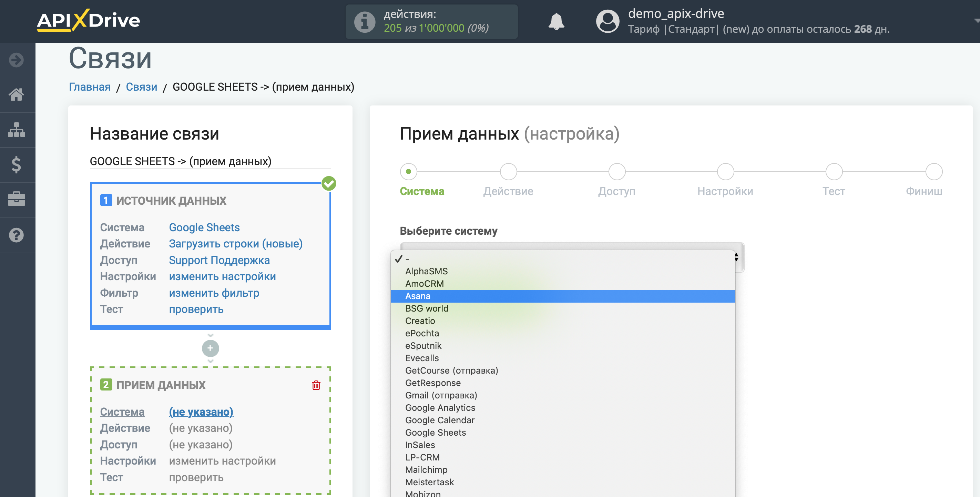Click the ИСТОЧНИК ДАННЫХ block header
The height and width of the screenshot is (497, 980).
[171, 201]
